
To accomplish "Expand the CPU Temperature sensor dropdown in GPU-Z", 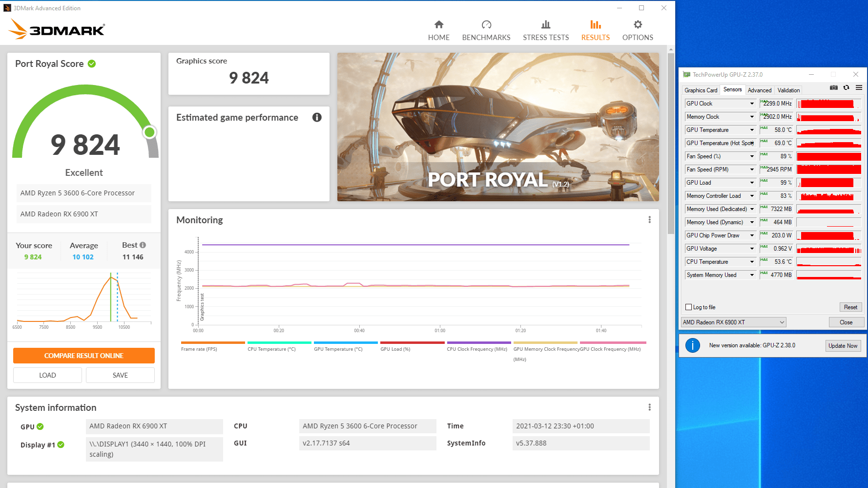I will tap(752, 262).
